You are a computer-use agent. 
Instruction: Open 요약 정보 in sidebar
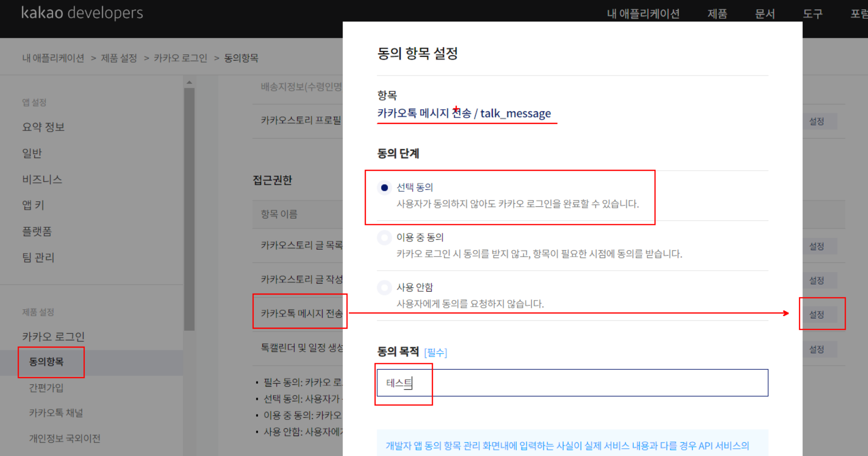pos(43,127)
